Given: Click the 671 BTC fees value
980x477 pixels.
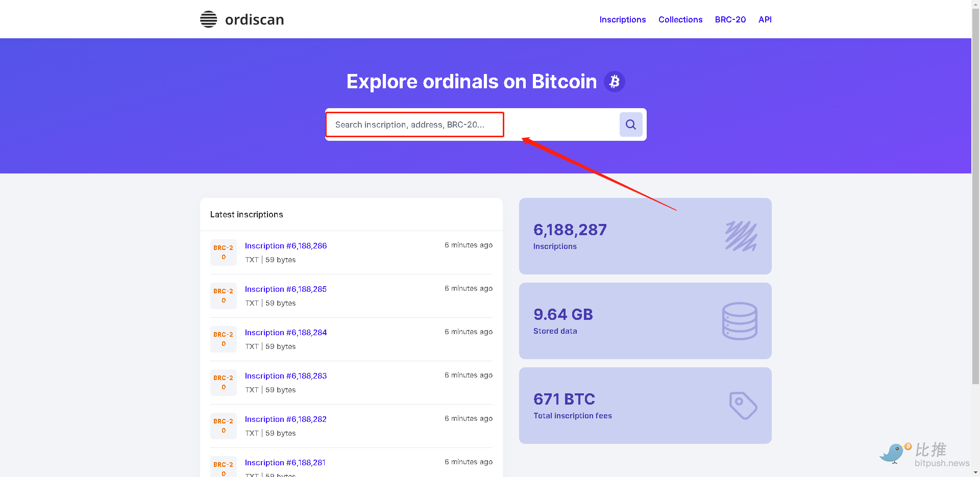Looking at the screenshot, I should tap(564, 399).
